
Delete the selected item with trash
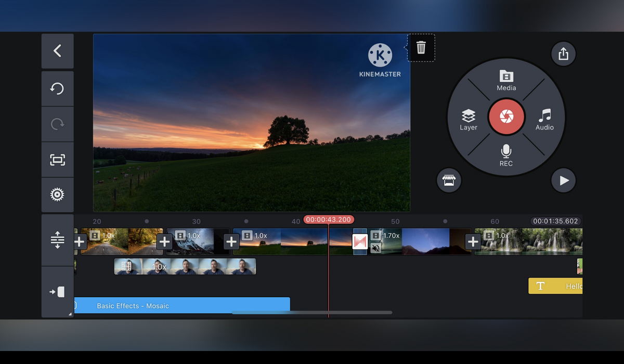click(x=421, y=48)
